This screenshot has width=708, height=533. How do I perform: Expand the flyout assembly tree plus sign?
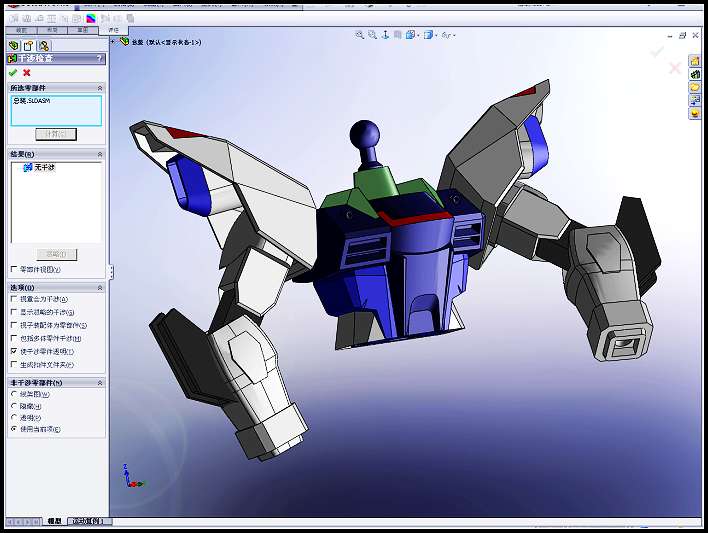pos(113,42)
